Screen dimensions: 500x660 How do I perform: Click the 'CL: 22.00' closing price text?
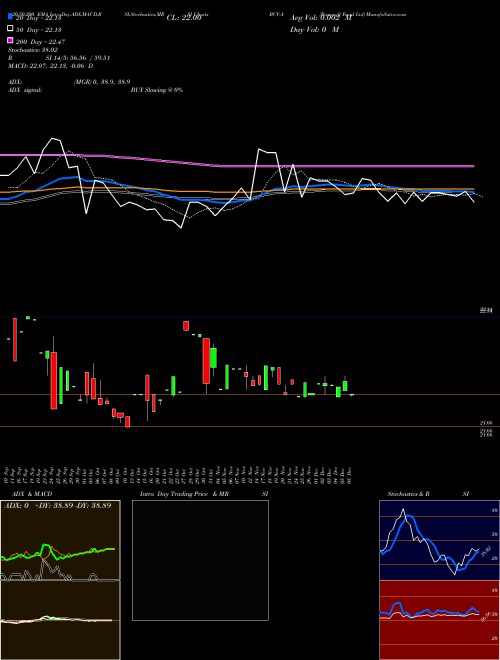(184, 18)
